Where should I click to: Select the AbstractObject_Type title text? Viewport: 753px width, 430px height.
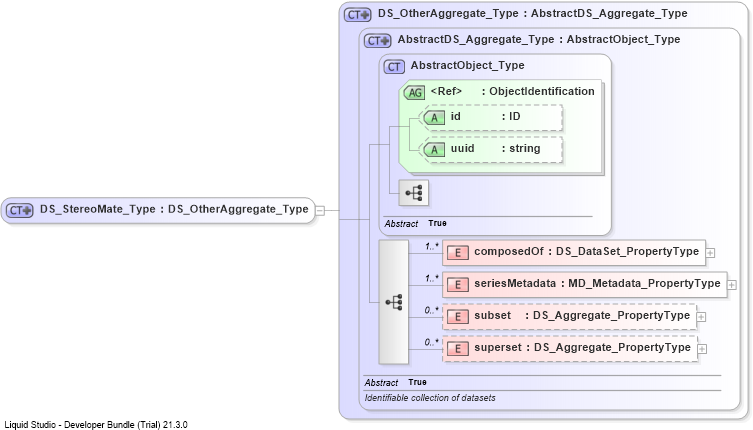467,65
